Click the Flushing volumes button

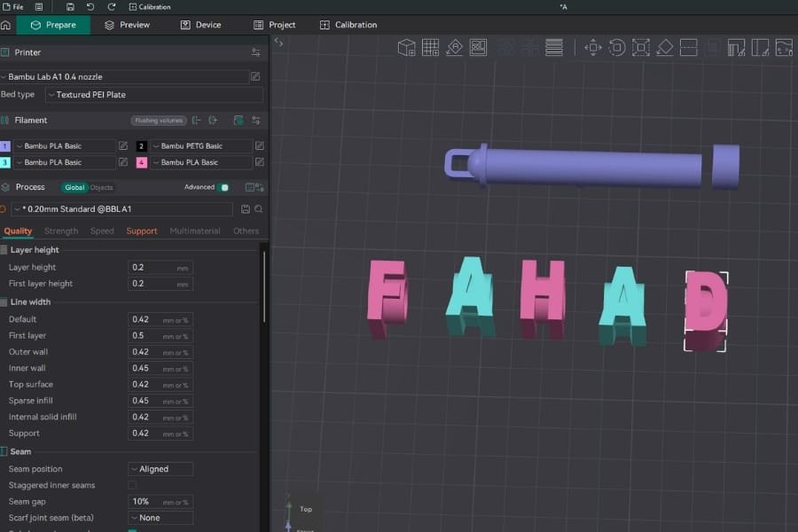point(159,121)
